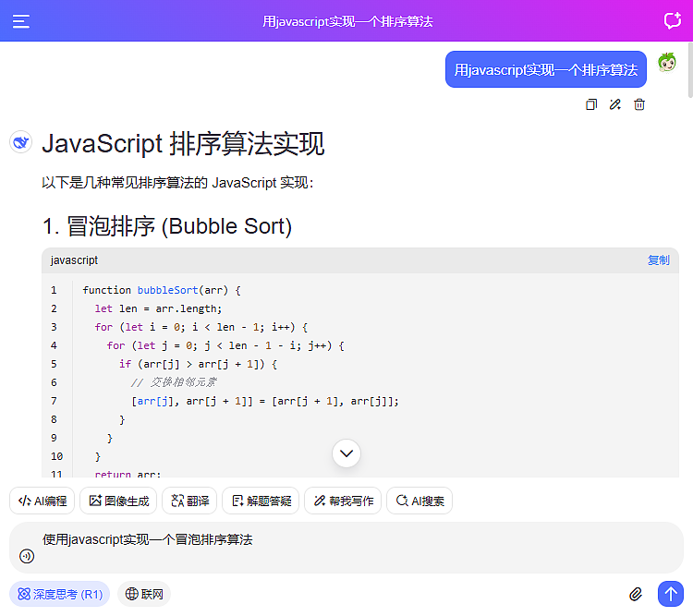This screenshot has height=616, width=693.
Task: Select the 图像生成 quick action
Action: pyautogui.click(x=118, y=501)
